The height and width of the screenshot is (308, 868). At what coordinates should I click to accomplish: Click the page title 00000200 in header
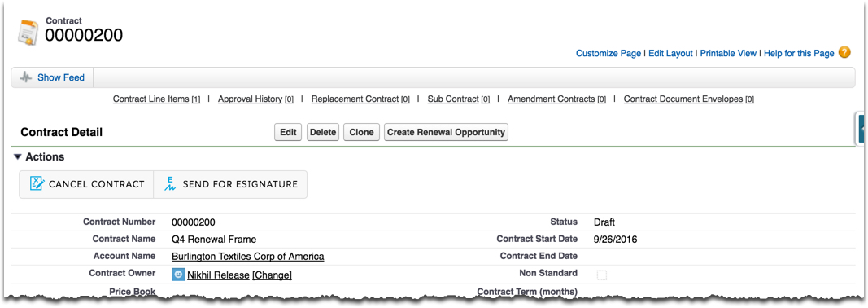pos(84,36)
